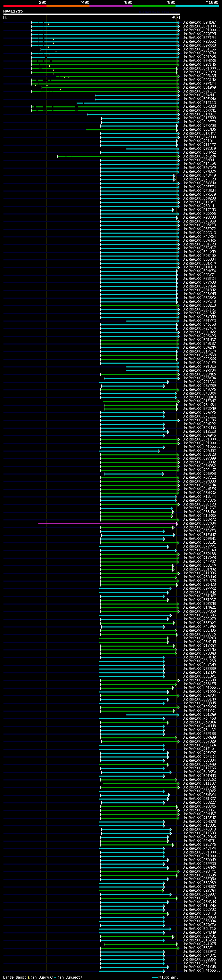The height and width of the screenshot is (980, 222).
Task: Open hit UniRef100_Q7NDC0
Action: [199, 172]
